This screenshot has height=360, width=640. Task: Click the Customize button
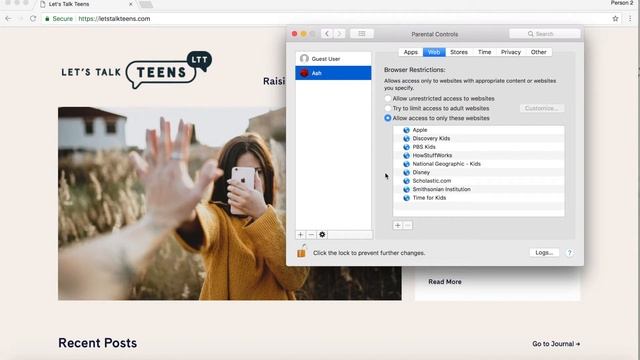[x=542, y=108]
